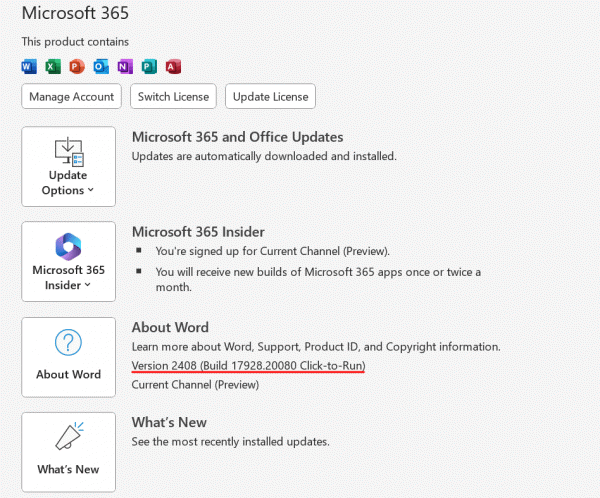Click the Word app icon
The width and height of the screenshot is (600, 498).
tap(29, 67)
